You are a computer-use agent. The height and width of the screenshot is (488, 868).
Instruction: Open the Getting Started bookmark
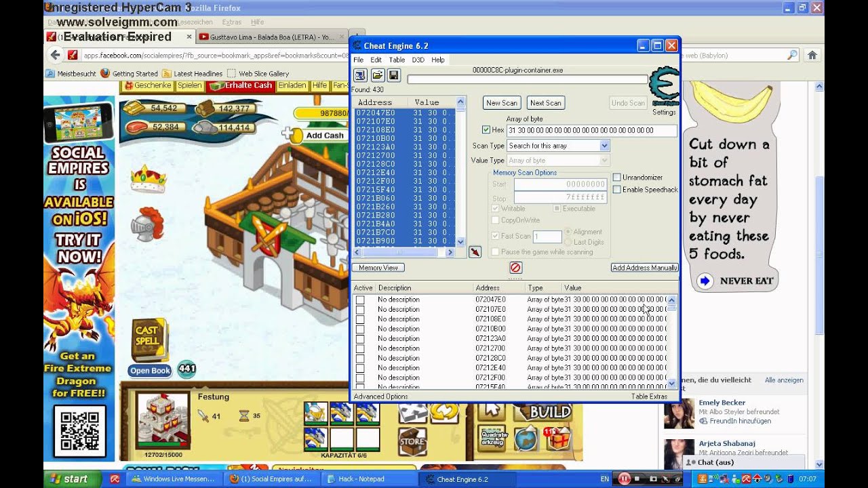click(x=129, y=73)
